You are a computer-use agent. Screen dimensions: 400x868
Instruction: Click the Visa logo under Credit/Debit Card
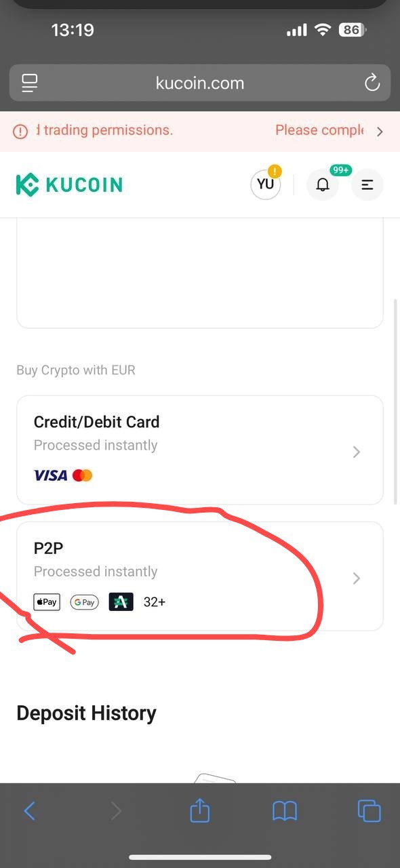[51, 475]
